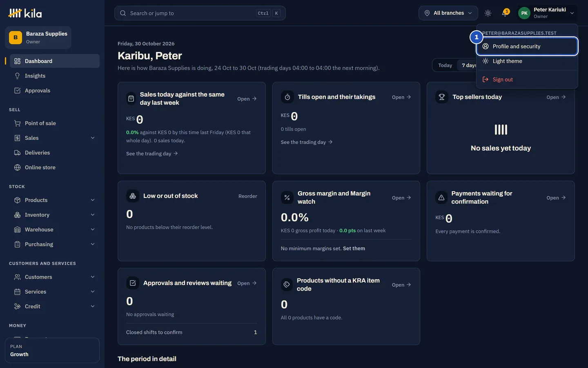Switch to Light theme from menu
The width and height of the screenshot is (588, 368).
point(527,61)
